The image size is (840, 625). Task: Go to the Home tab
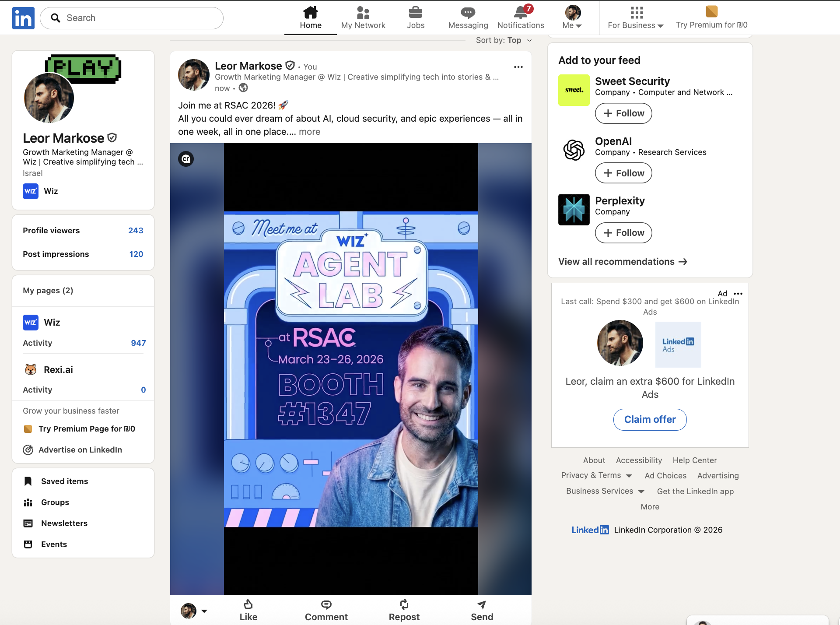(310, 18)
